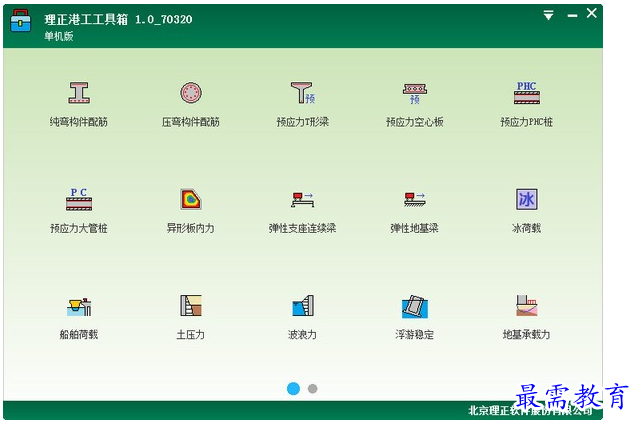Open the 压弯构件配筋 circular section icon
This screenshot has height=428, width=637.
[x=191, y=93]
